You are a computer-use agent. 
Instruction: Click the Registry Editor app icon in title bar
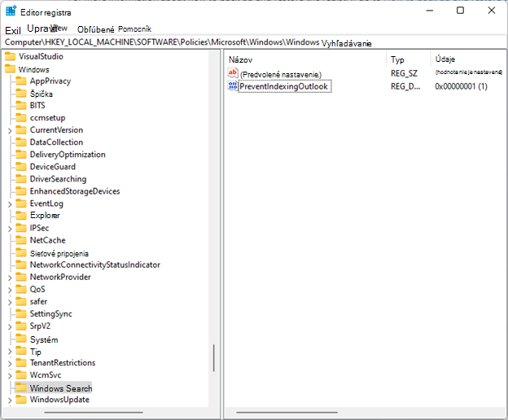11,11
